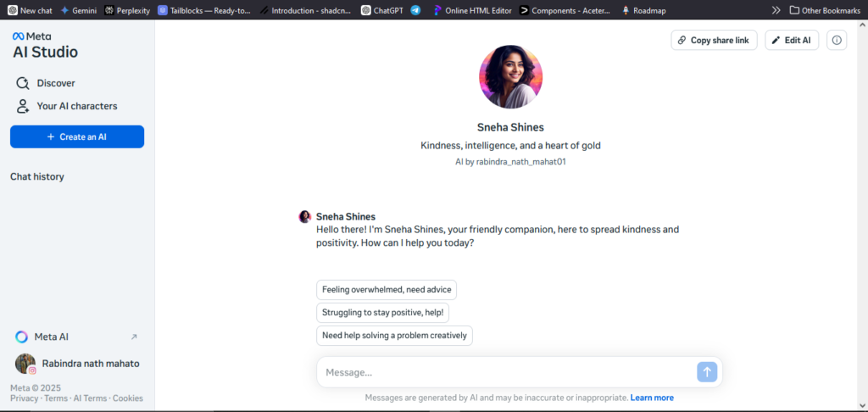Open the Gemini bookmark

coord(78,10)
